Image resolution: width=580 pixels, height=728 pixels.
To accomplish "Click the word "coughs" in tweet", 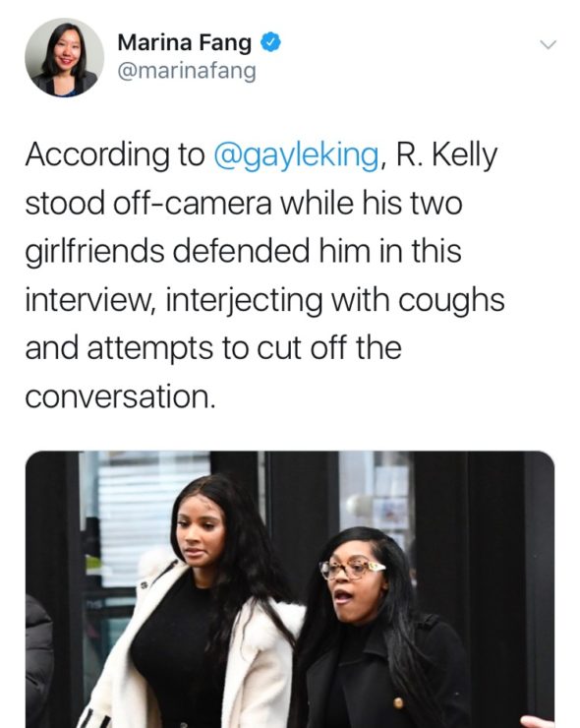I will coord(451,302).
